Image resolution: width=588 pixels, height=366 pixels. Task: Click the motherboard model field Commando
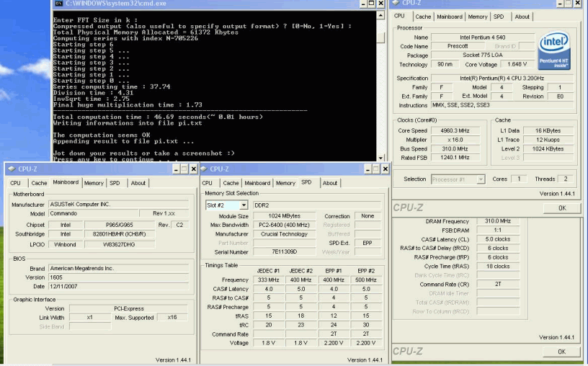coord(94,213)
